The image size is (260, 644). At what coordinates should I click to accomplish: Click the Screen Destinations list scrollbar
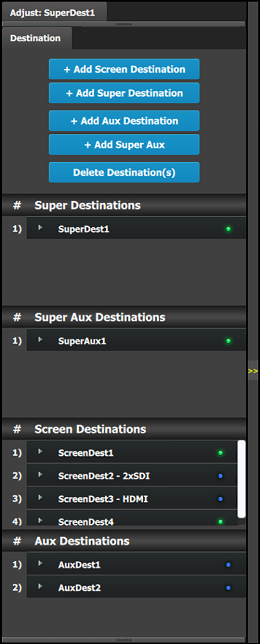click(241, 479)
